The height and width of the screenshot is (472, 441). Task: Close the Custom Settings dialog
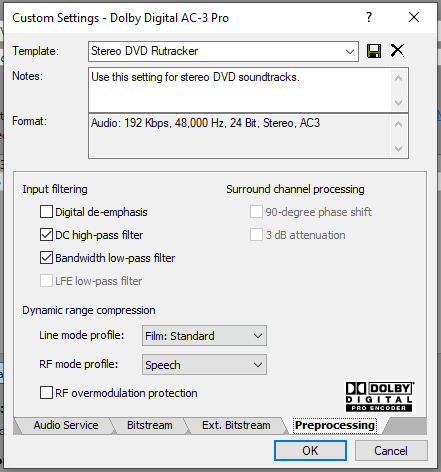point(414,17)
